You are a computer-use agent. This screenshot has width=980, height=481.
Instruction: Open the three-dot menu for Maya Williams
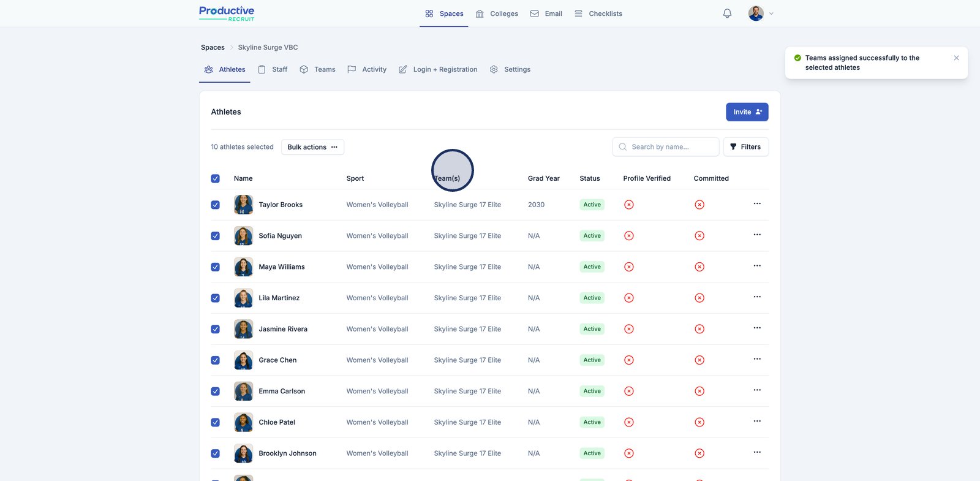tap(757, 266)
